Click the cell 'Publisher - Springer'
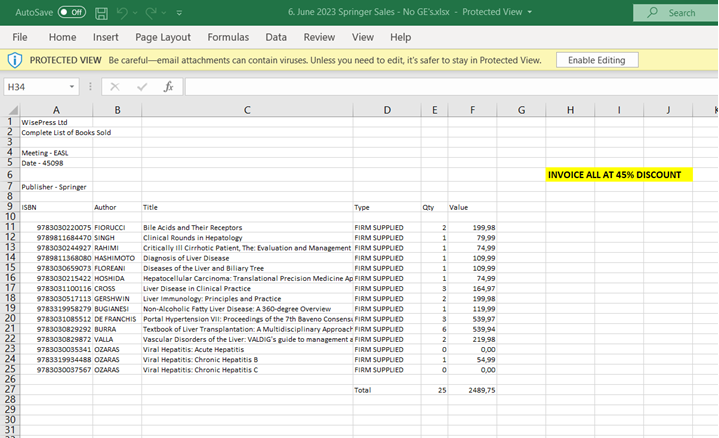 [56, 187]
